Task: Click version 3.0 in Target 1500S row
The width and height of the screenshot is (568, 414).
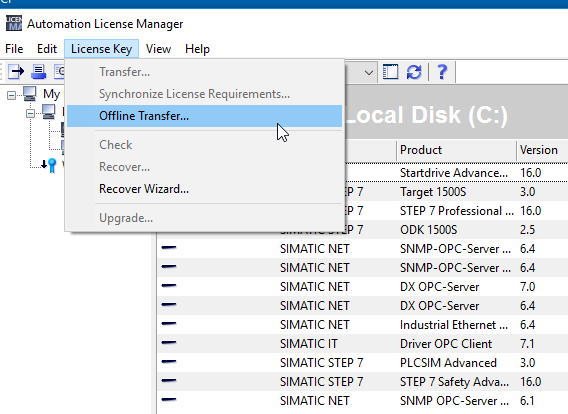Action: click(x=527, y=192)
